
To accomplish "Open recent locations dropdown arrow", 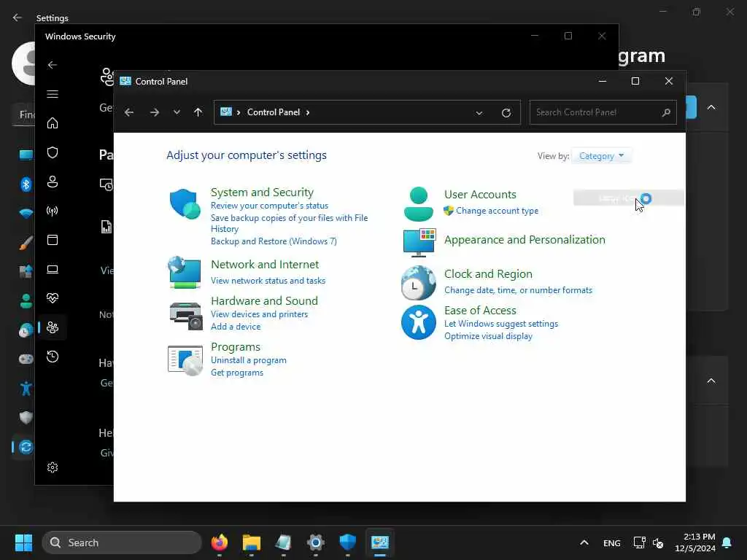I will pos(177,112).
